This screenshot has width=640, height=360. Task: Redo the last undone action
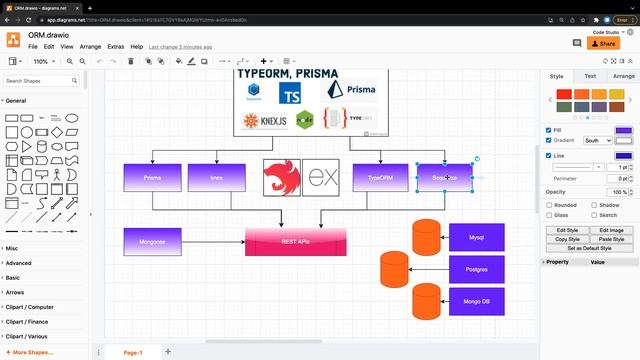pos(113,61)
